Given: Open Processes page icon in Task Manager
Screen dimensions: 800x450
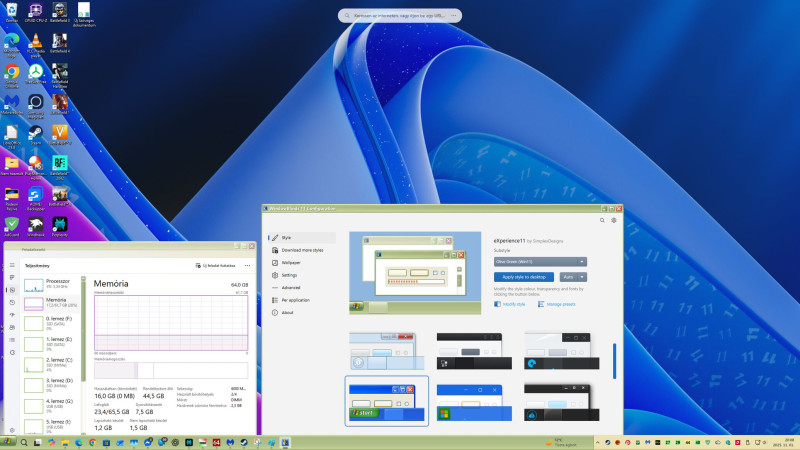Looking at the screenshot, I should tap(12, 278).
